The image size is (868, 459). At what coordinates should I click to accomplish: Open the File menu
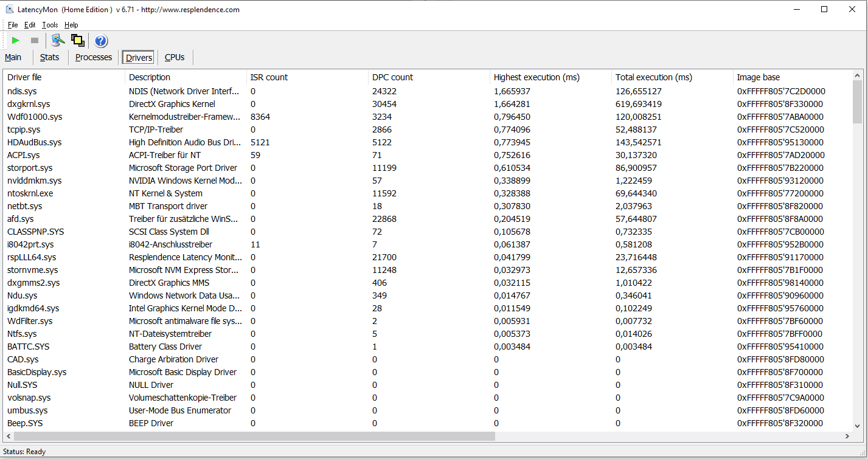tap(13, 25)
